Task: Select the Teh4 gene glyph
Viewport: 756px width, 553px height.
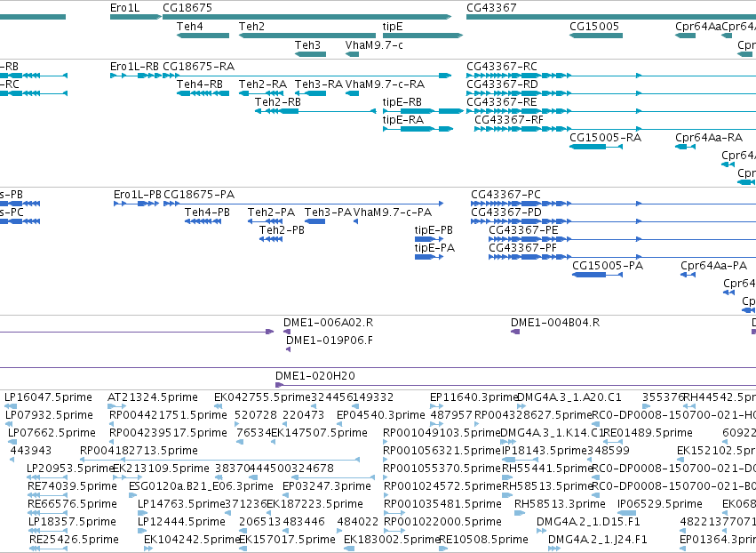Action: (x=203, y=36)
